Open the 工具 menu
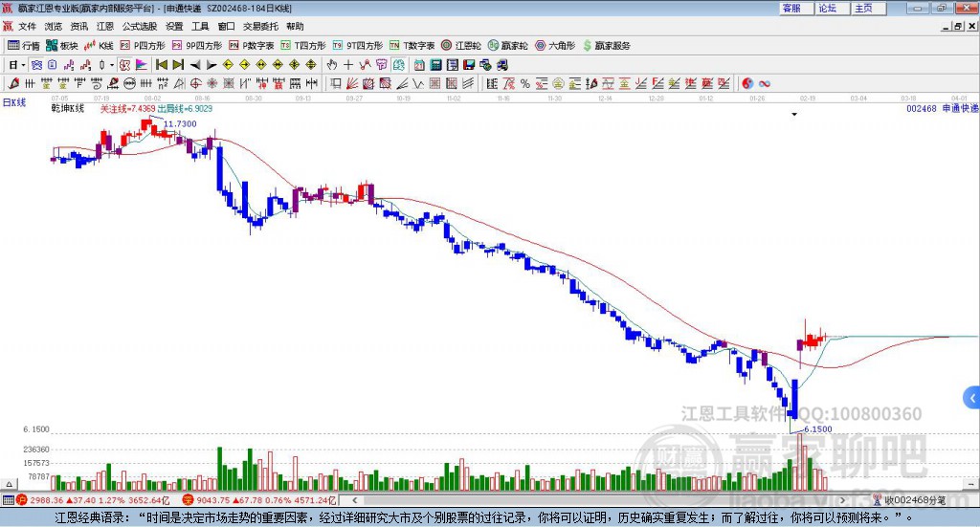Screen dimensions: 980x527 click(200, 26)
